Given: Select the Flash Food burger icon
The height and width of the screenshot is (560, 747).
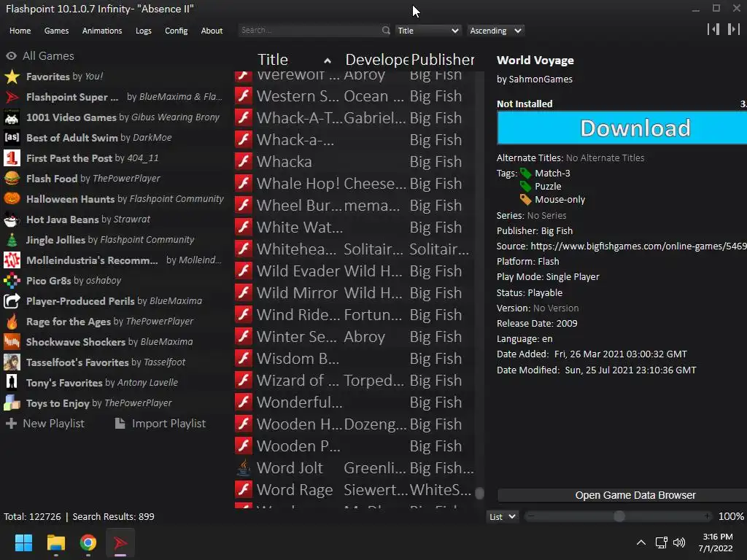Looking at the screenshot, I should pos(12,179).
